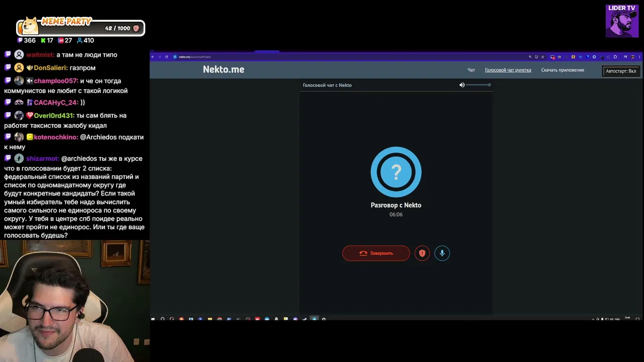Click username waitmist in stream chat
This screenshot has height=362, width=644.
tap(40, 55)
